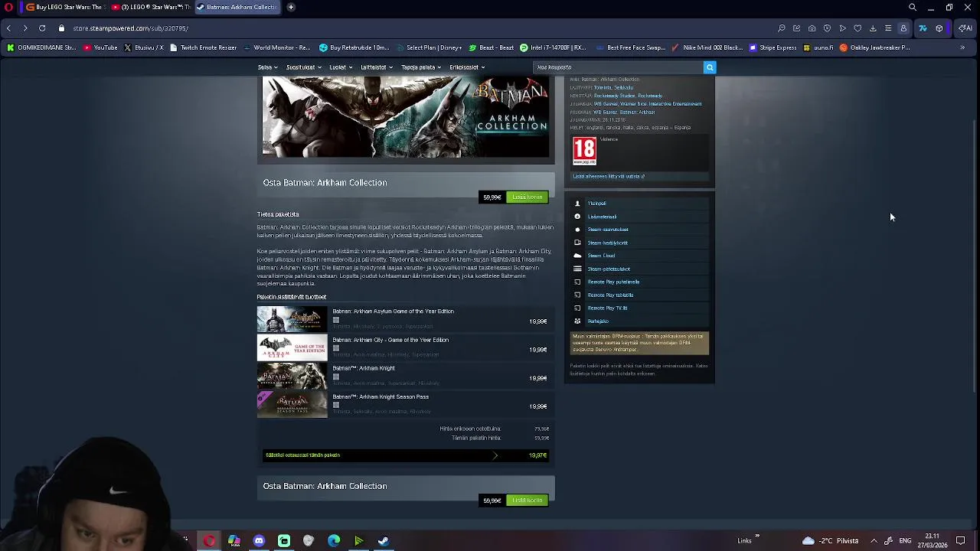Click the browser address bar URL

131,28
